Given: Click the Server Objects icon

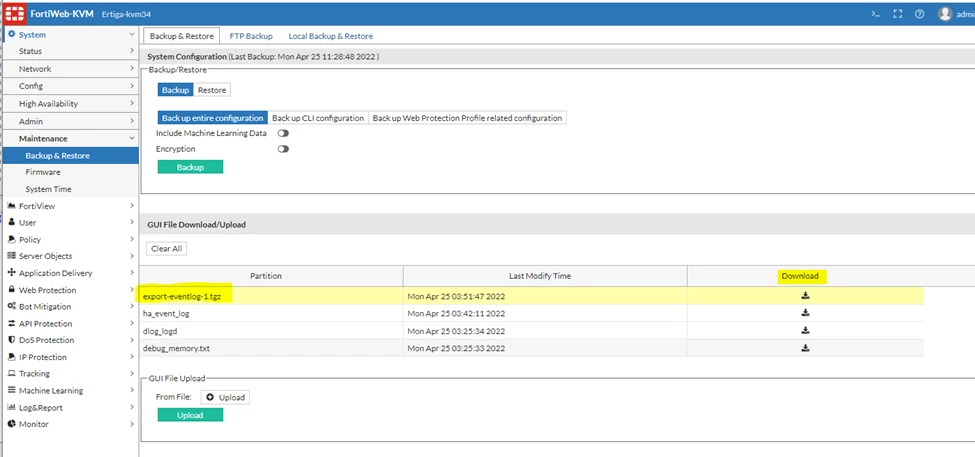Looking at the screenshot, I should coord(12,256).
